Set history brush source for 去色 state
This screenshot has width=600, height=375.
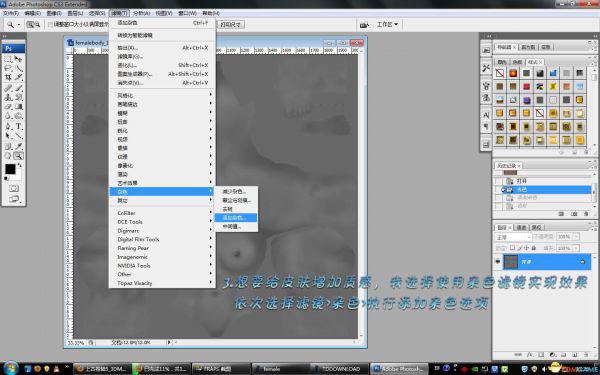[x=498, y=189]
